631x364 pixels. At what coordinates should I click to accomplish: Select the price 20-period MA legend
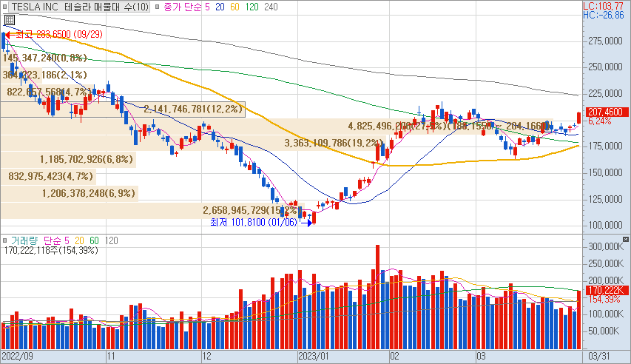pyautogui.click(x=220, y=7)
